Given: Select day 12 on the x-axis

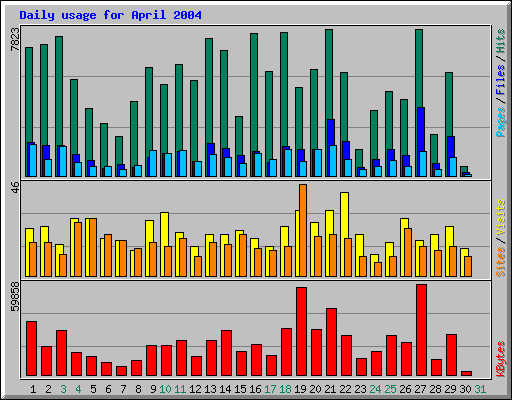Looking at the screenshot, I should [195, 389].
